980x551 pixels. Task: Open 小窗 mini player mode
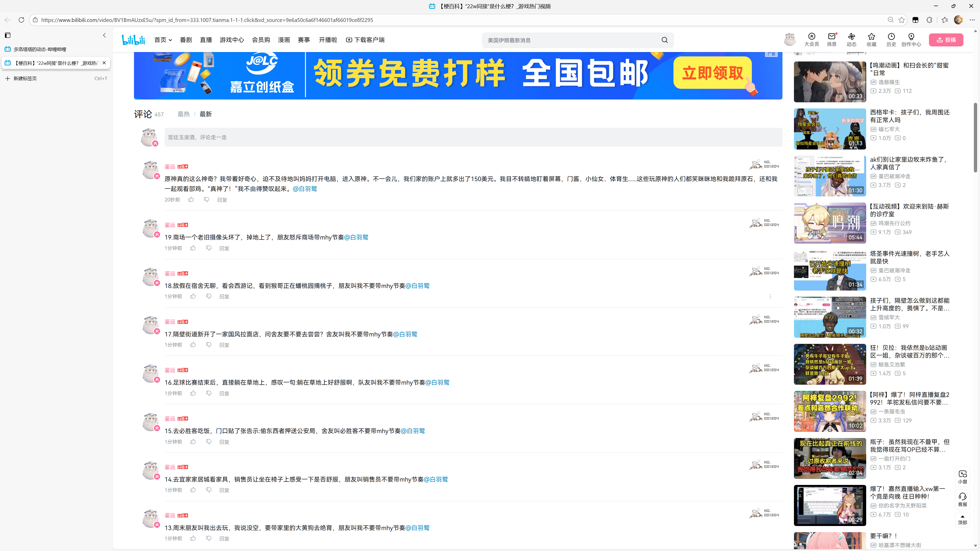(x=962, y=477)
